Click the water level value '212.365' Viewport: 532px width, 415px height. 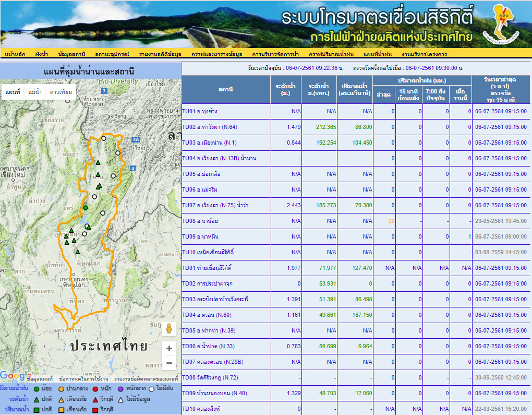tap(326, 127)
